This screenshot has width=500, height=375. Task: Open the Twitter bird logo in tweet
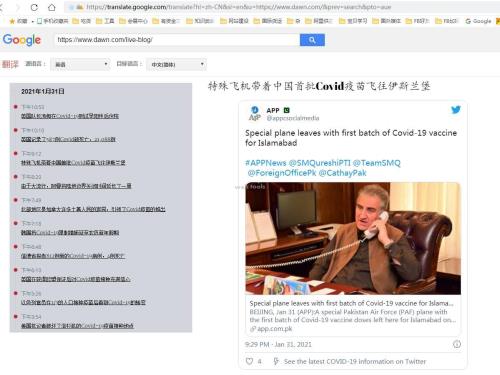pos(456,110)
